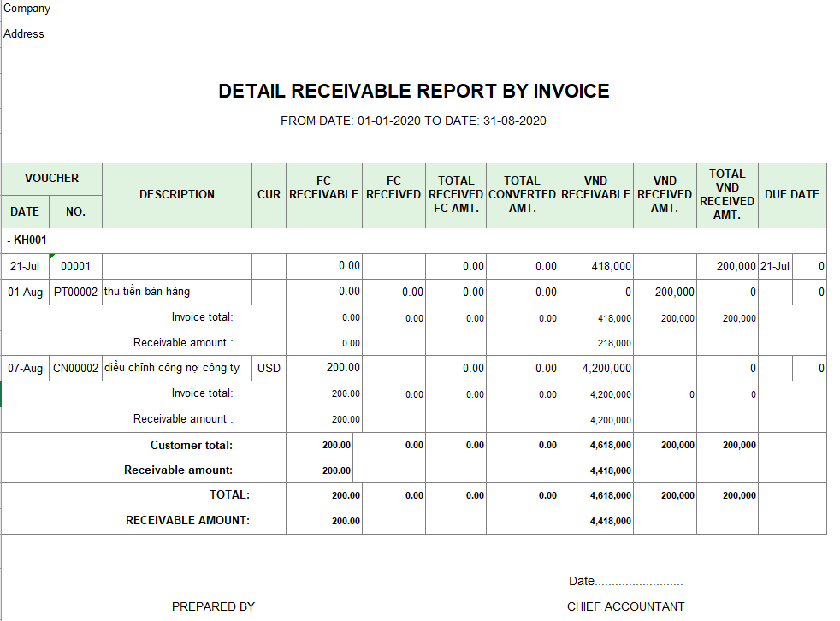This screenshot has width=840, height=621.
Task: Click the CUR column header
Action: point(269,195)
